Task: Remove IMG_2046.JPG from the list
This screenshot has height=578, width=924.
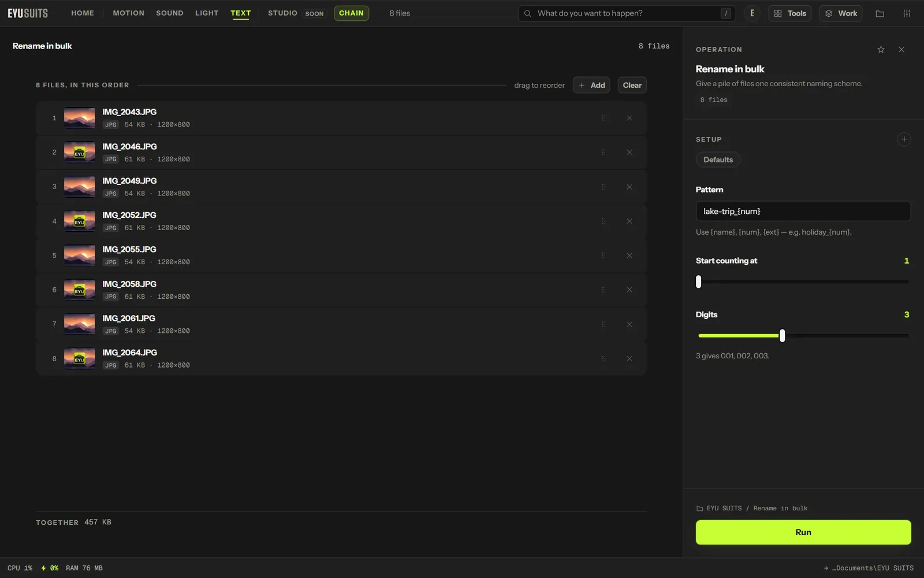Action: coord(629,153)
